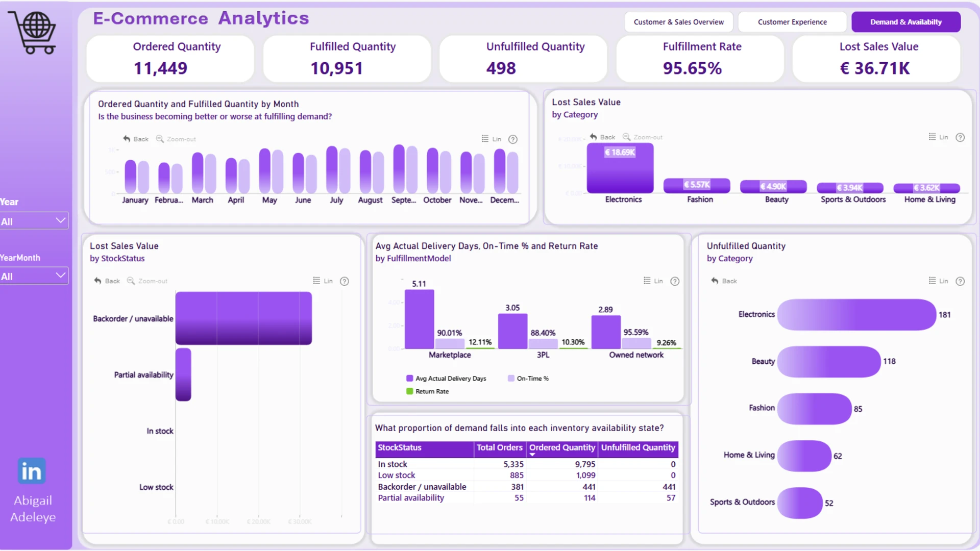Toggle Lin scale in Unfulfilled Quantity chart
The image size is (980, 551).
[x=938, y=281]
